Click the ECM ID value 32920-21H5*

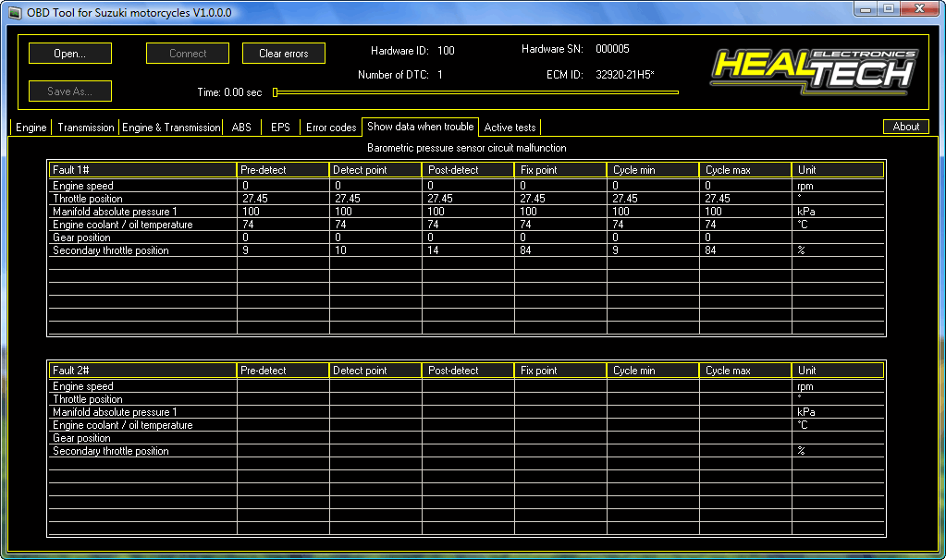tap(624, 75)
